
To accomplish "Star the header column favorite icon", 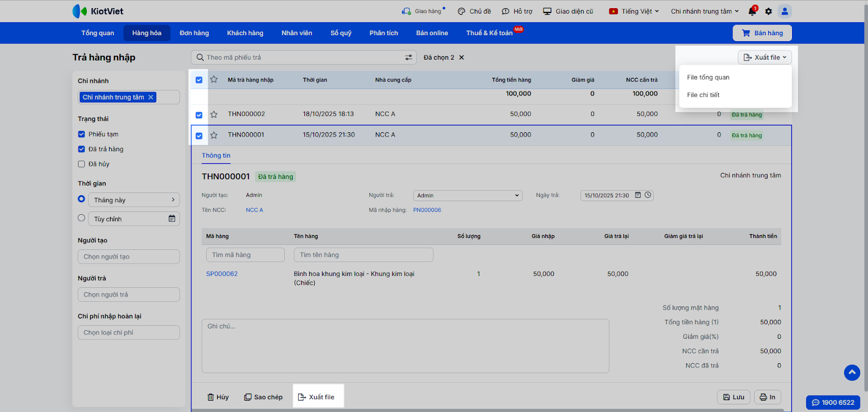I will [214, 80].
